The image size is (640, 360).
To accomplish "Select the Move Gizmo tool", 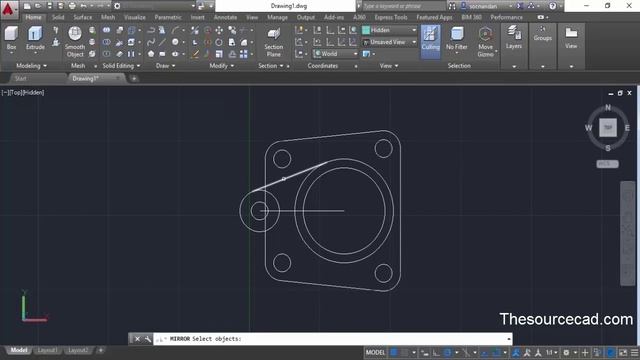I will click(x=485, y=42).
